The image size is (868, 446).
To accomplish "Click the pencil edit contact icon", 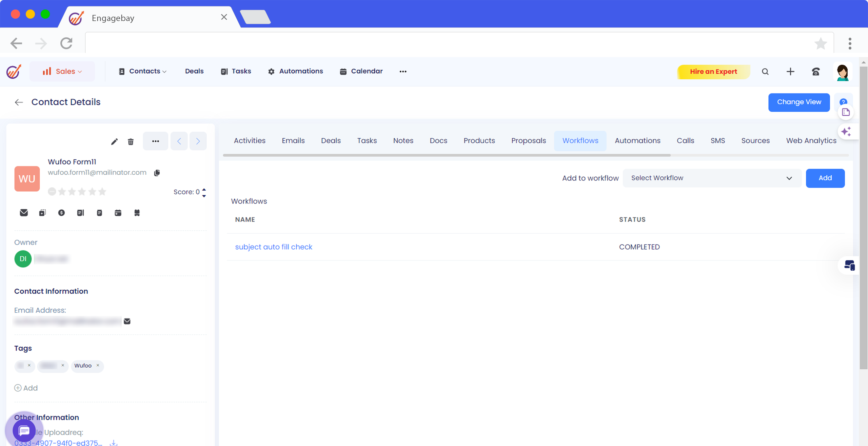I will [x=114, y=141].
